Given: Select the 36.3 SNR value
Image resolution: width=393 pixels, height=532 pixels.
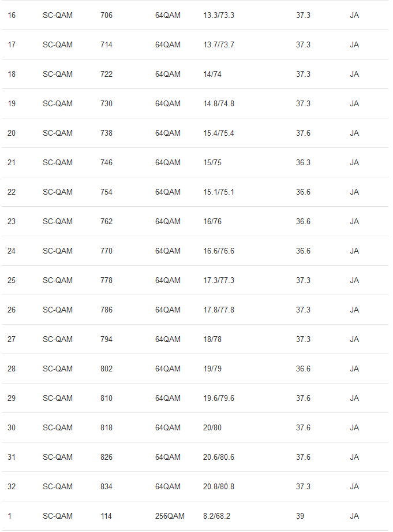Looking at the screenshot, I should (x=303, y=163).
